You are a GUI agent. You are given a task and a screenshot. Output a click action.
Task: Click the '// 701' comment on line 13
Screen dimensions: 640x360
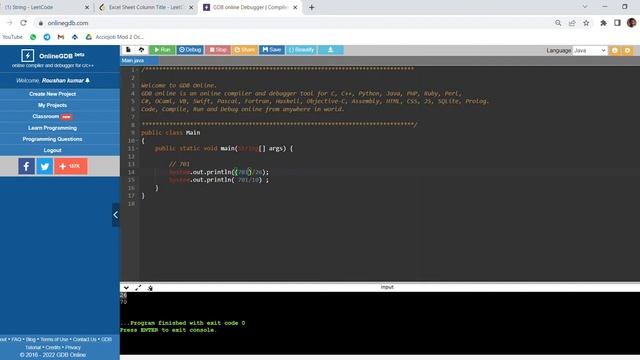179,164
